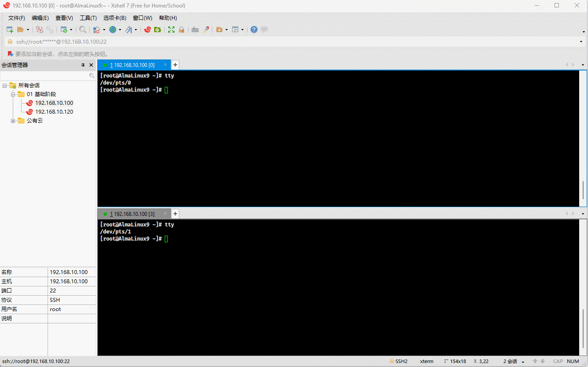This screenshot has height=367, width=588.
Task: Open the keyboard mapping toolbar icon
Action: pos(195,30)
